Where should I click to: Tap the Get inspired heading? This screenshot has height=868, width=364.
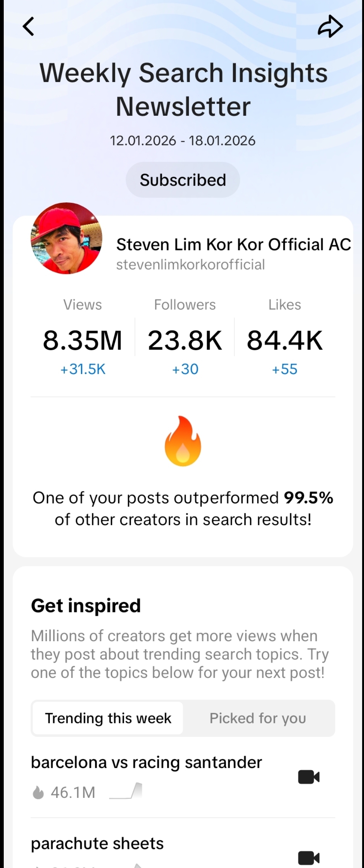click(x=86, y=606)
